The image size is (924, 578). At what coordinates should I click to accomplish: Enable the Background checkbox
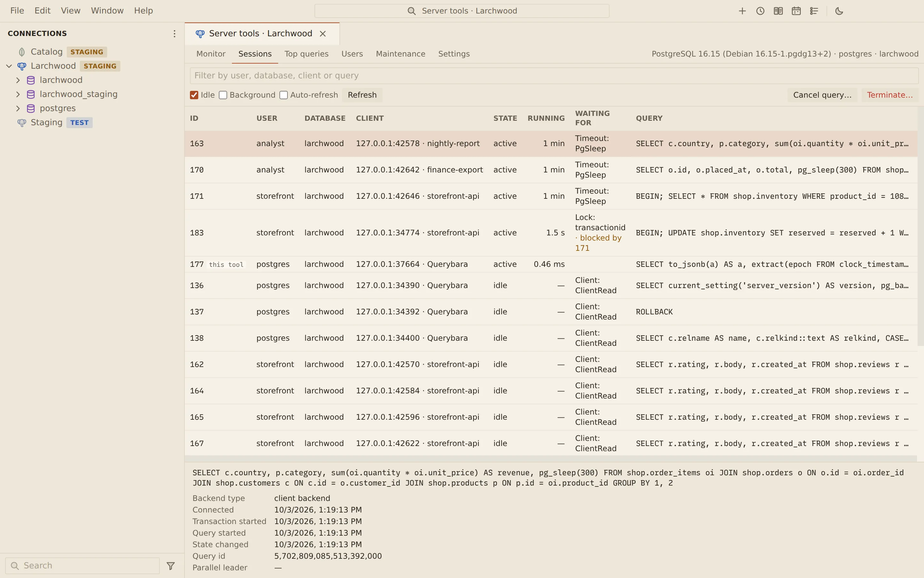click(223, 95)
